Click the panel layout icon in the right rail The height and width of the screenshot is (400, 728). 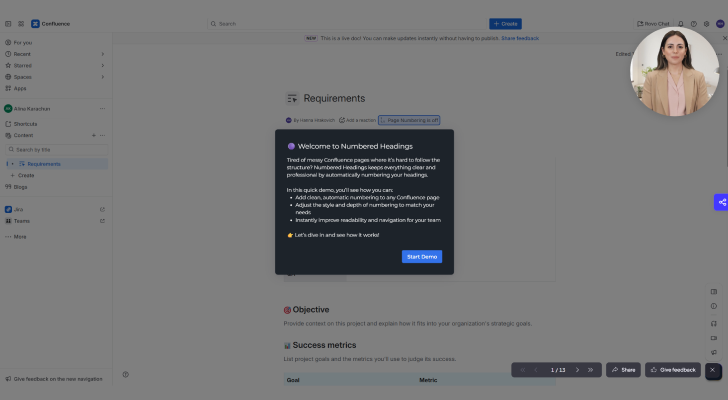pos(714,292)
